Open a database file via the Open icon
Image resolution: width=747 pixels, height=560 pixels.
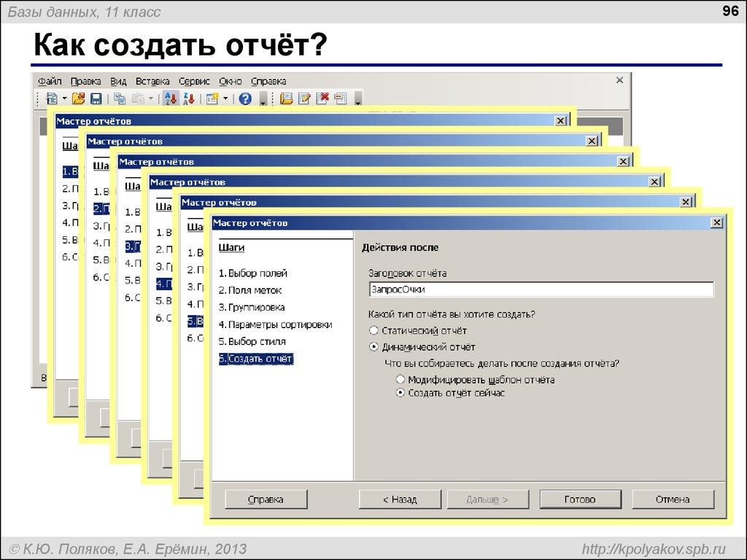77,97
